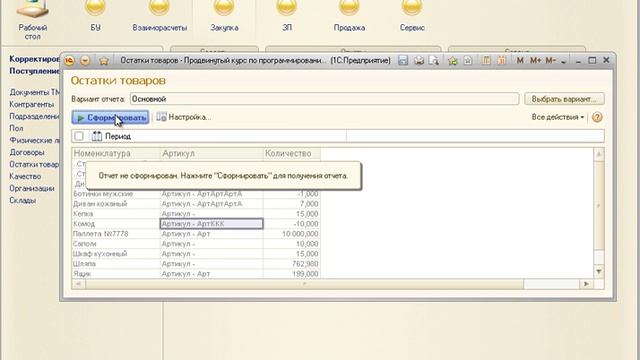
Task: Select the Диван кожаный cell
Action: click(x=116, y=204)
